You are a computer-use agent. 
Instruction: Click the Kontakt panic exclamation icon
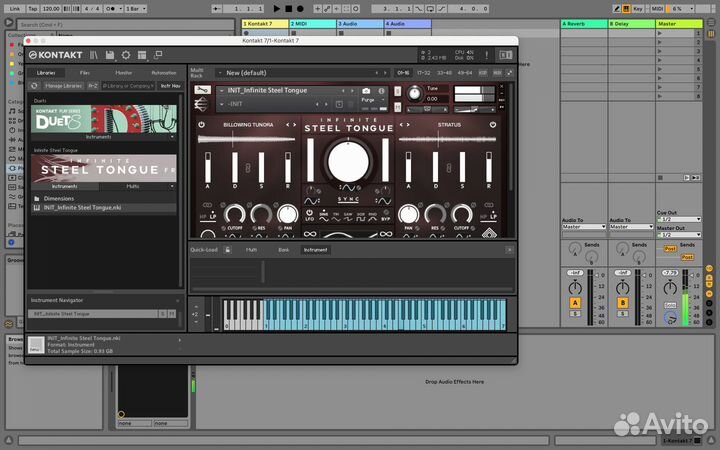pyautogui.click(x=487, y=55)
